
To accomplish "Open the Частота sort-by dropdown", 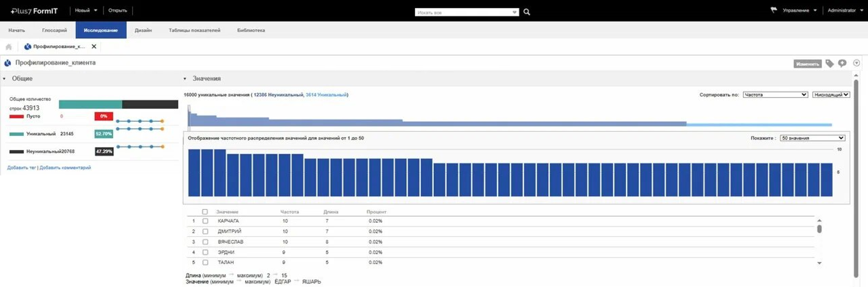I will point(775,95).
